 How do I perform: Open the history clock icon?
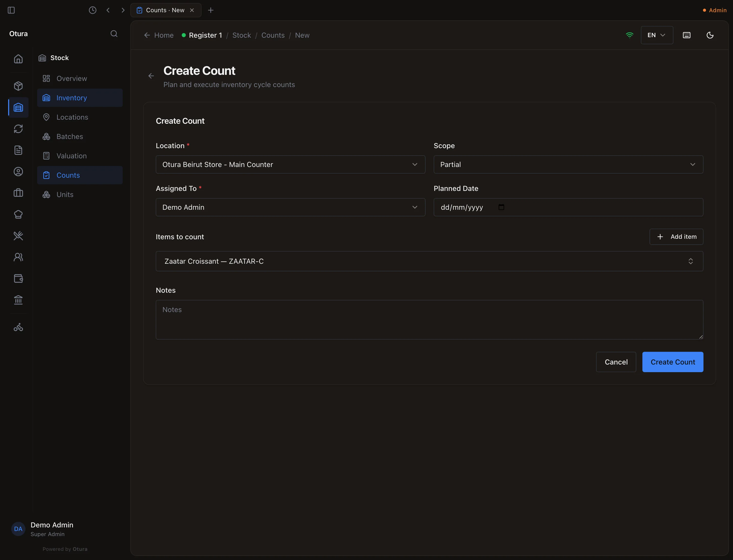pyautogui.click(x=93, y=10)
